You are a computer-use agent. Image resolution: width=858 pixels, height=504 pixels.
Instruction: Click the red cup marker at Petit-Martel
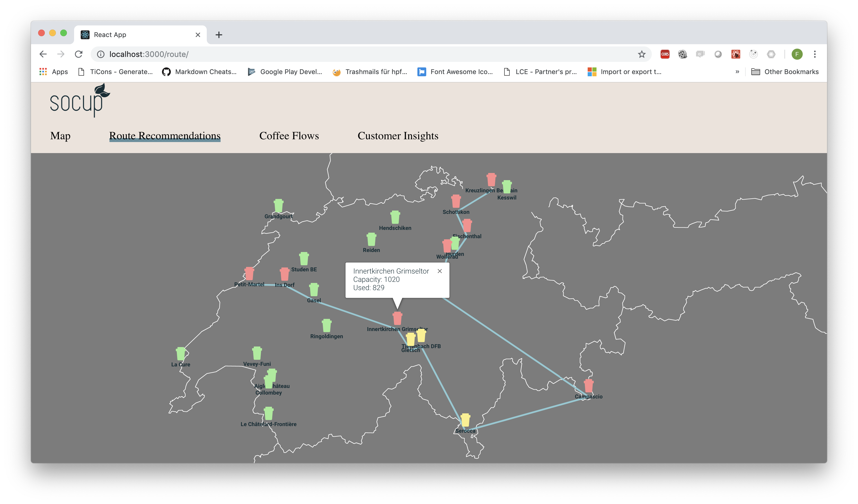click(x=249, y=274)
